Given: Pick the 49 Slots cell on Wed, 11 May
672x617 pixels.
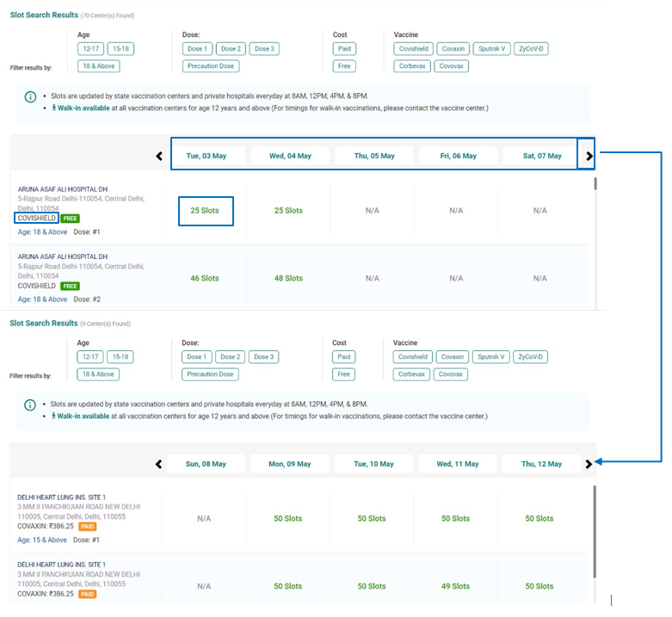Looking at the screenshot, I should (455, 586).
